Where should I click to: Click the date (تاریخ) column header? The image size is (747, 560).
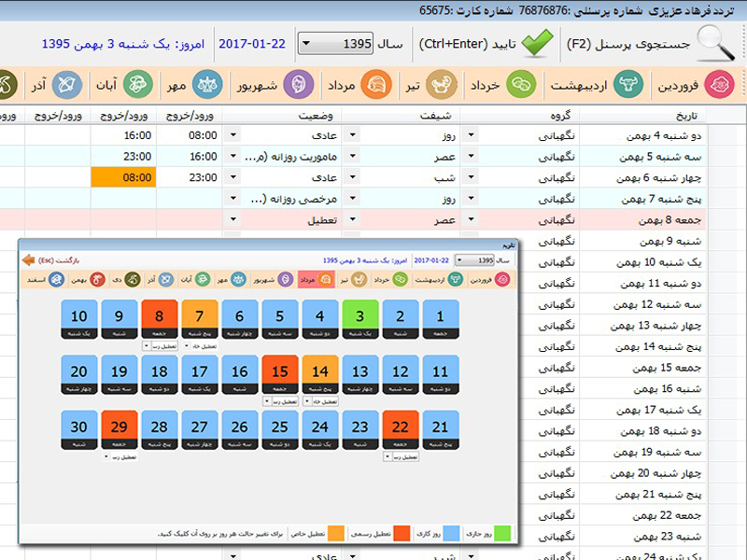642,115
